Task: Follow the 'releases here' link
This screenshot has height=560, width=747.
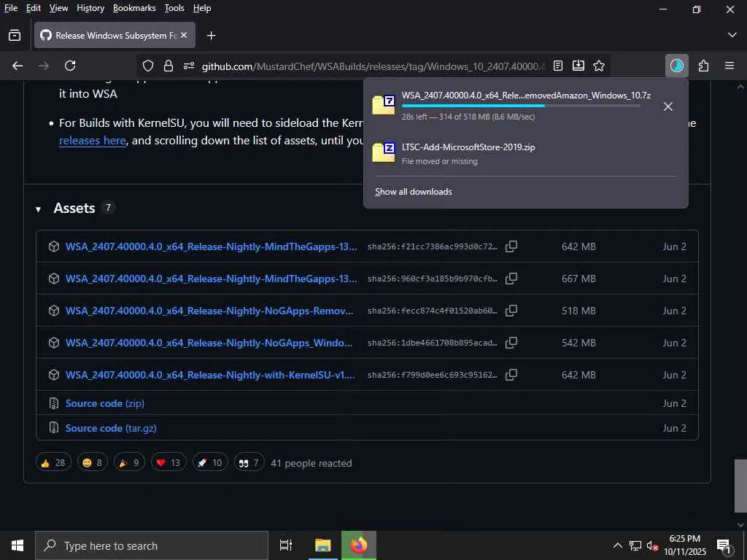Action: (93, 141)
